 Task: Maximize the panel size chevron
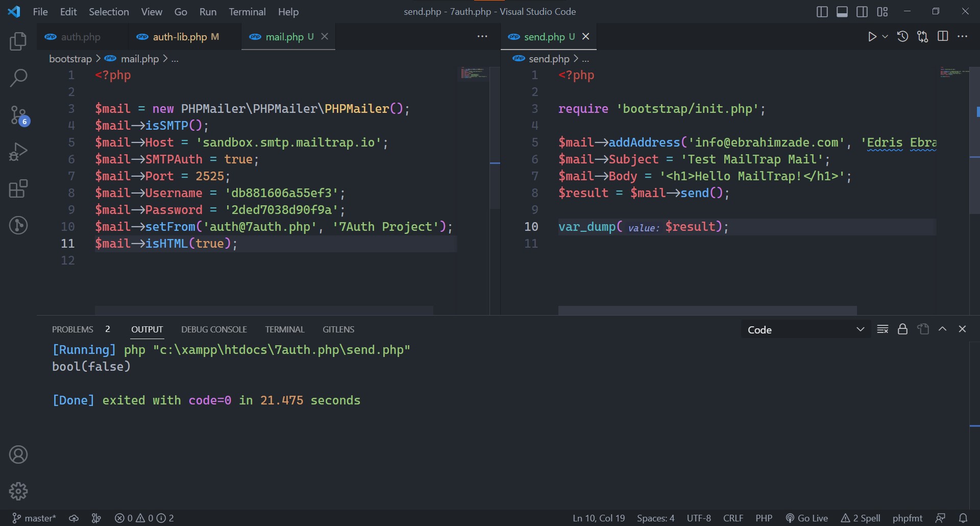943,329
